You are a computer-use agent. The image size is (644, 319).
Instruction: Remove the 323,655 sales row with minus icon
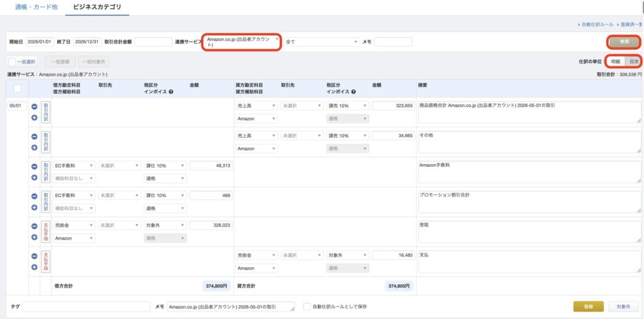point(35,106)
